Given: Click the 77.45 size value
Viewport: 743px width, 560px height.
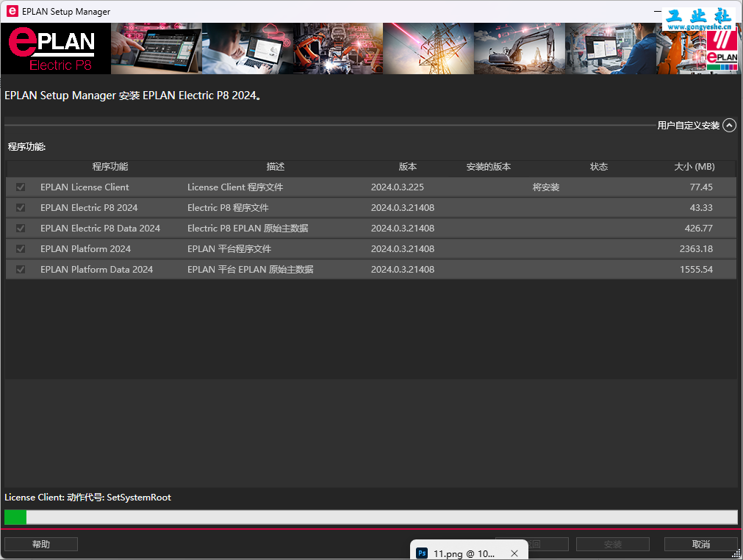Looking at the screenshot, I should coord(701,187).
